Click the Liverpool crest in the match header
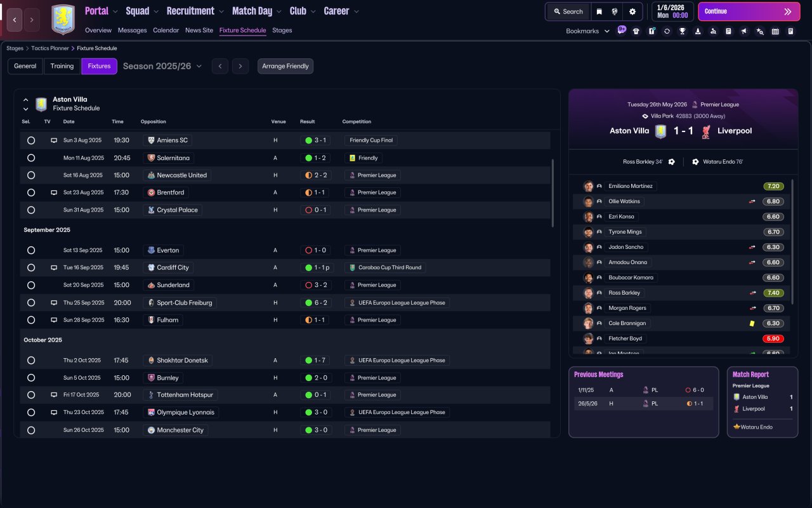The height and width of the screenshot is (508, 812). [705, 131]
